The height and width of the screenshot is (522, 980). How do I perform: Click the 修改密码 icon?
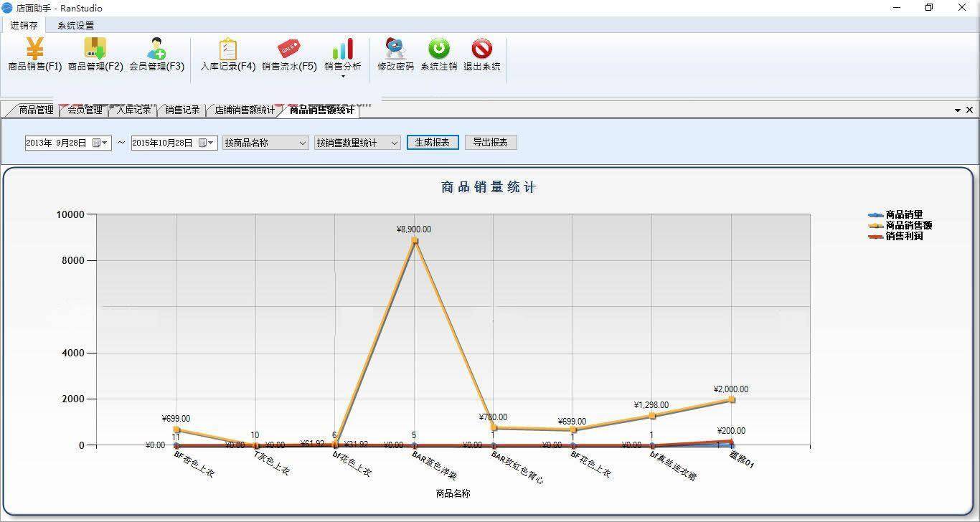[395, 49]
